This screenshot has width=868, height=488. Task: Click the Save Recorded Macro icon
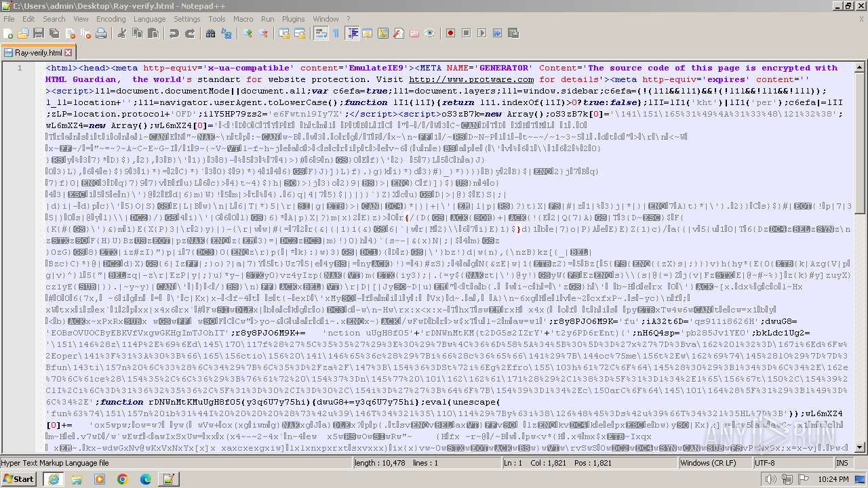pyautogui.click(x=513, y=33)
